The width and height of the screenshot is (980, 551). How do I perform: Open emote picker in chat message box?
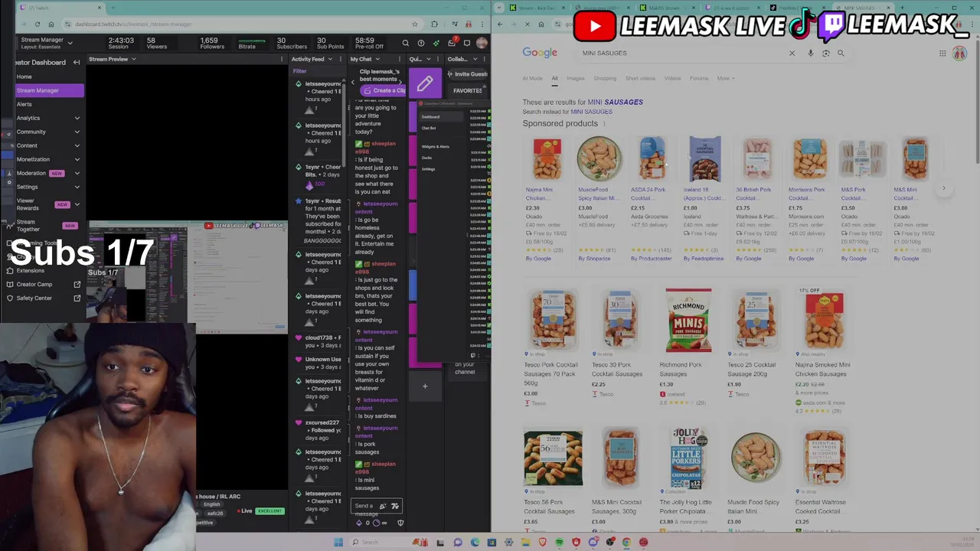pyautogui.click(x=394, y=506)
